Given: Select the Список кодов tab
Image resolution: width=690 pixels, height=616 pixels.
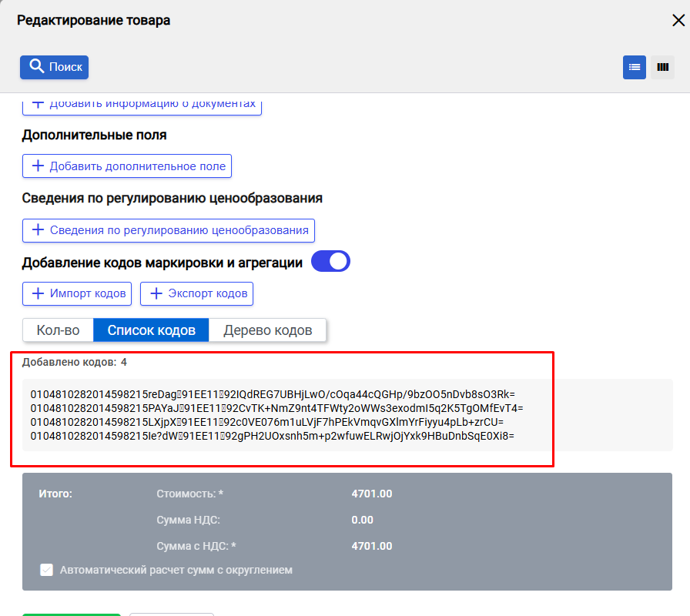Looking at the screenshot, I should point(151,330).
